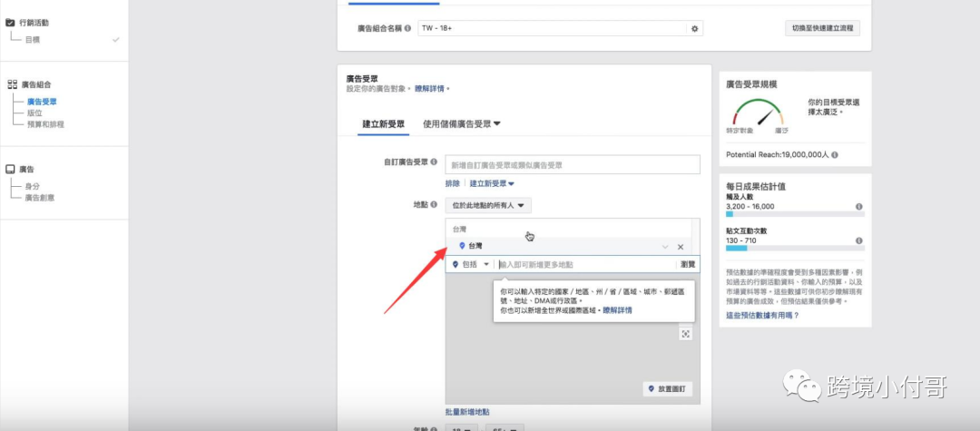Click the 放置圖釘 drop pin button
Image resolution: width=980 pixels, height=431 pixels.
tap(668, 388)
